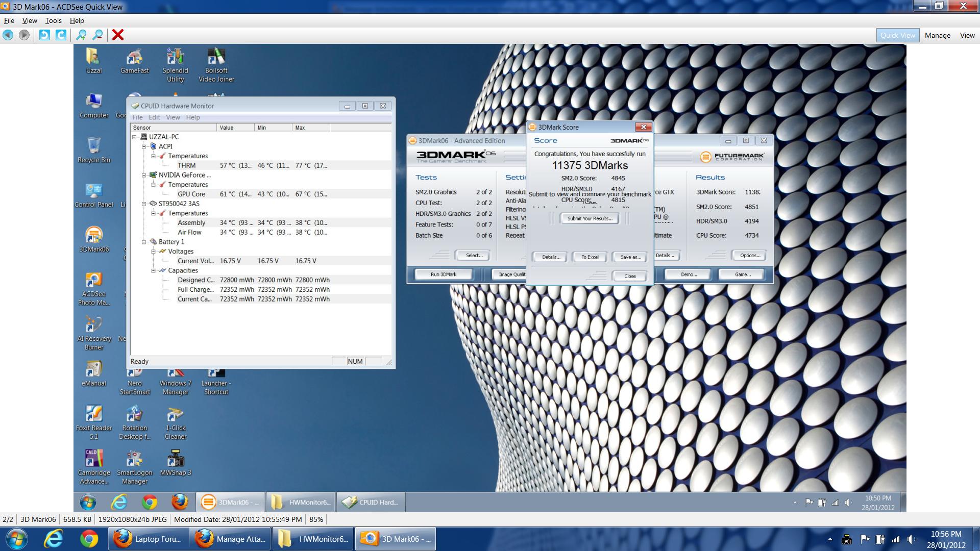
Task: Click the volume speaker icon in bottom tray
Action: point(912,539)
